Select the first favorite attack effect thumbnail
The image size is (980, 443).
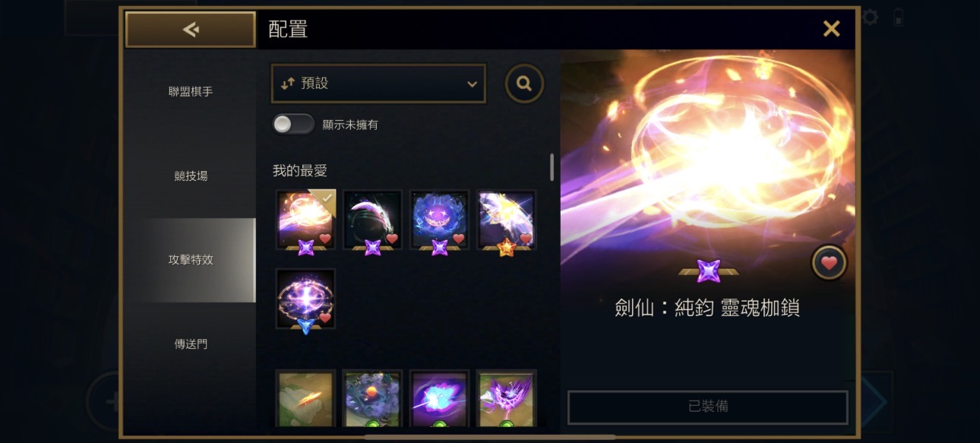305,220
